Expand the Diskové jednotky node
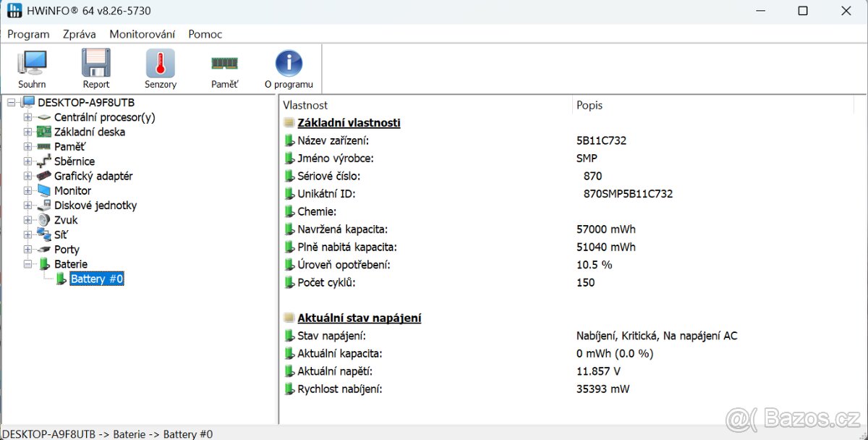The height and width of the screenshot is (440, 868). 27,206
